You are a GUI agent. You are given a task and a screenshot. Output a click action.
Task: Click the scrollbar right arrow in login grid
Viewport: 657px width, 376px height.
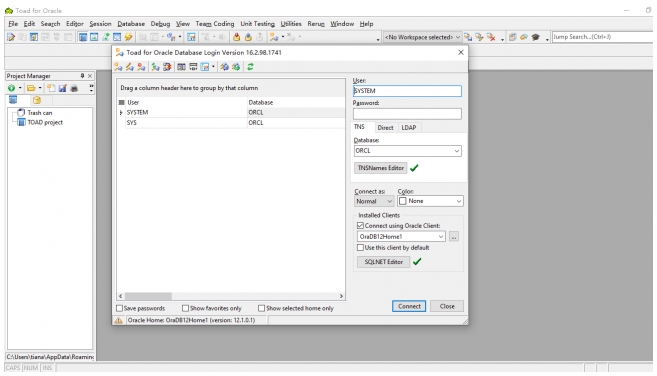(341, 296)
